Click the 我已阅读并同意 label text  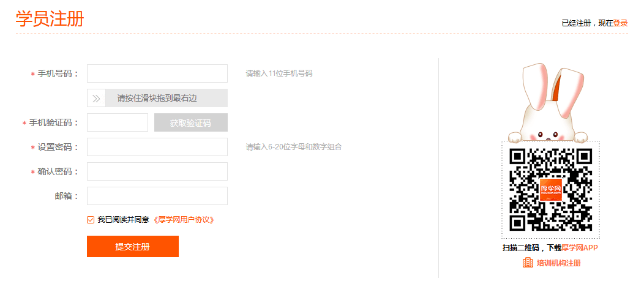coord(124,220)
